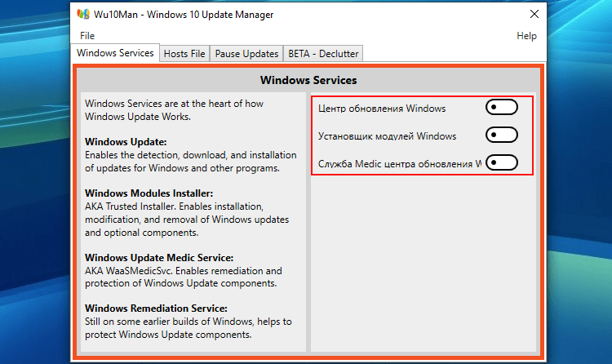Open the File menu
Screen dimensions: 612x364
pos(87,36)
